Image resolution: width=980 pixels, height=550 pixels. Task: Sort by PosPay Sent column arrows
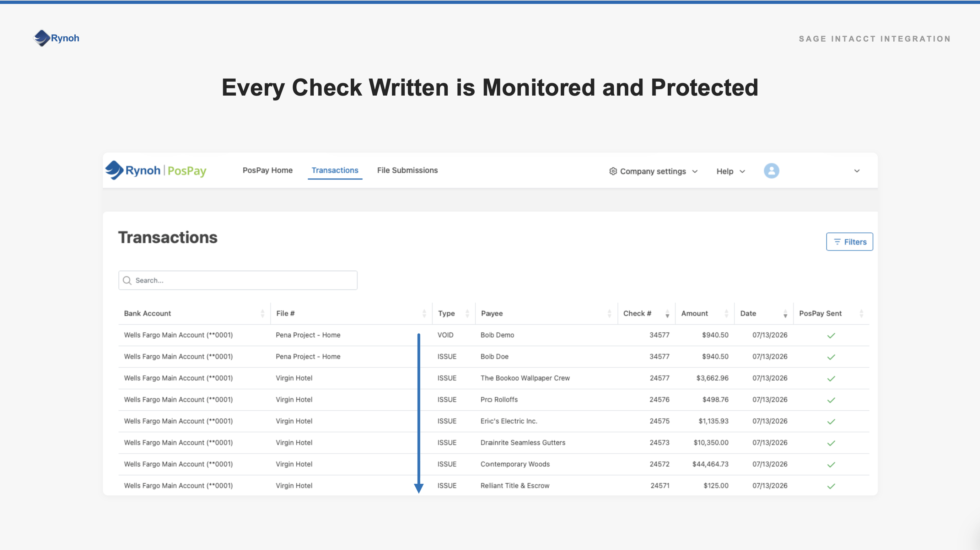(861, 313)
